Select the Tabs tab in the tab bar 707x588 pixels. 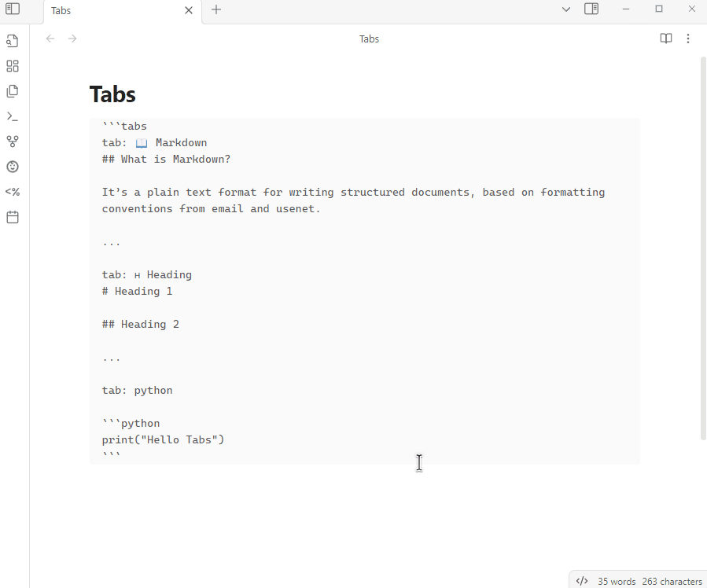(123, 11)
